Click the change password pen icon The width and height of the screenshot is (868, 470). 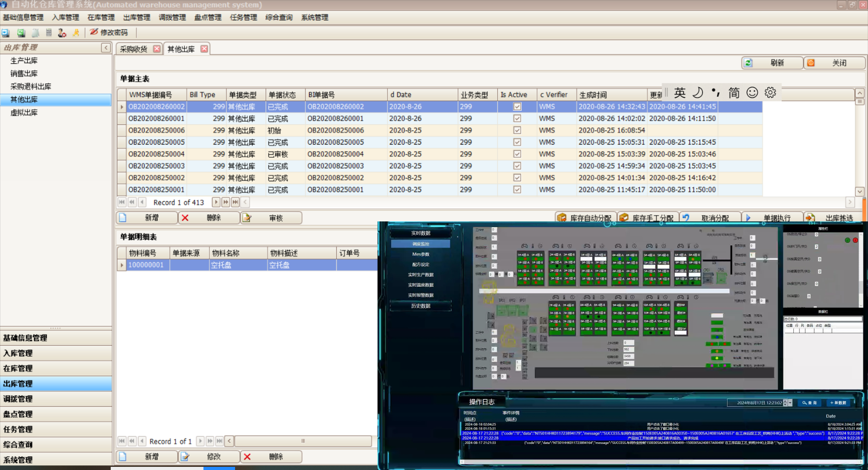click(94, 32)
